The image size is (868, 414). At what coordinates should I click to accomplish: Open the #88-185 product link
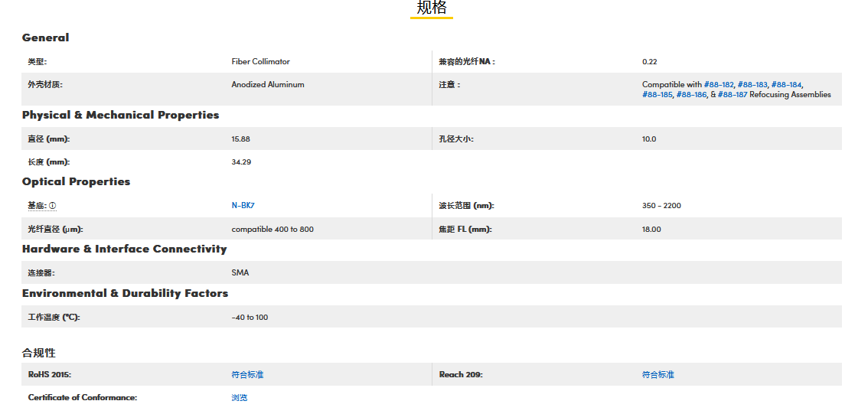pos(657,95)
